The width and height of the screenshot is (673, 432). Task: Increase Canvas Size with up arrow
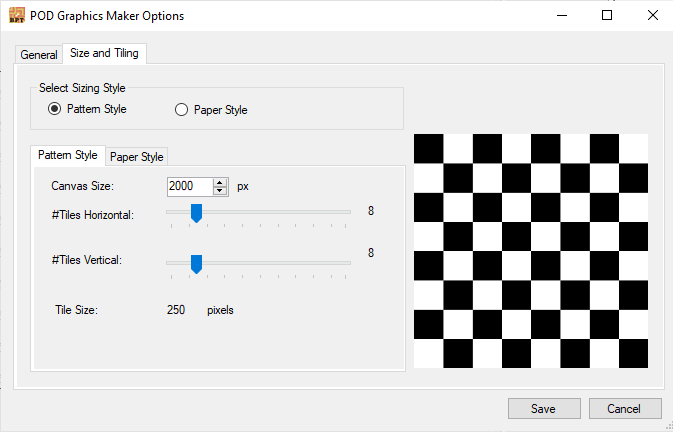220,183
